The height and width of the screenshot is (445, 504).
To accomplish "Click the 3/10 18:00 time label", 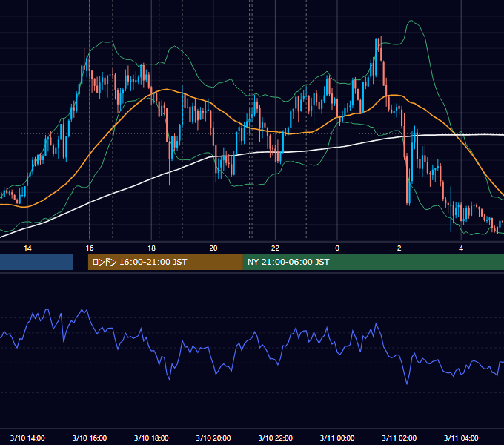I will 151,438.
